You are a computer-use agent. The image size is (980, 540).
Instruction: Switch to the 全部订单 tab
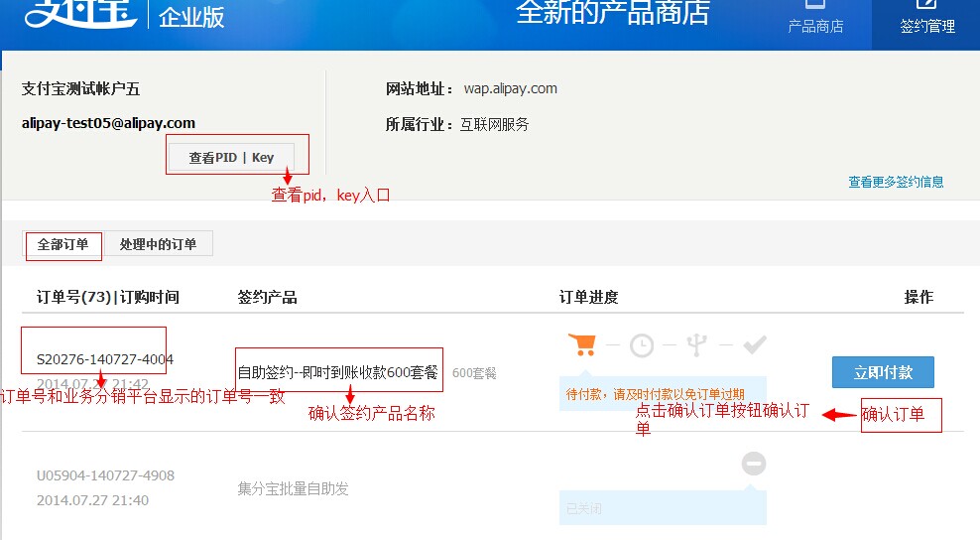tap(63, 244)
